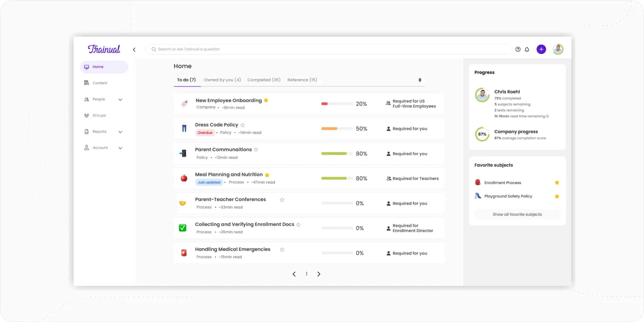The image size is (644, 322).
Task: Open the help question mark icon
Action: [x=518, y=49]
